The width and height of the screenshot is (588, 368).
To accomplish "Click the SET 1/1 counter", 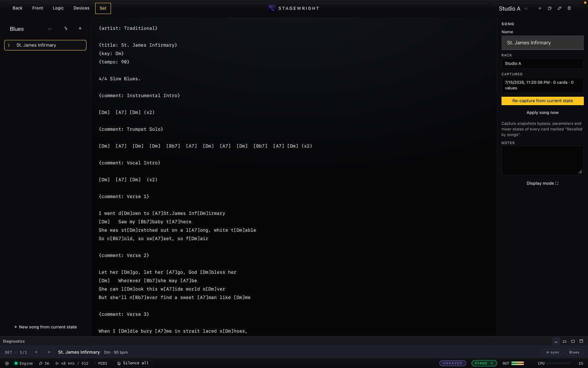I will (x=16, y=353).
